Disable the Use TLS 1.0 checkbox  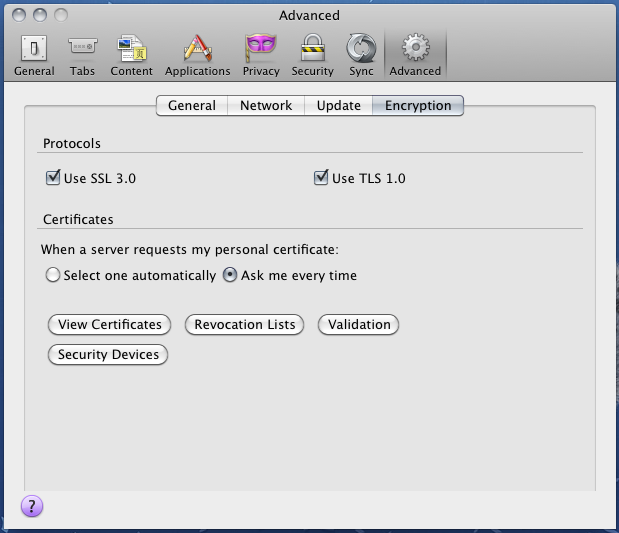(321, 178)
